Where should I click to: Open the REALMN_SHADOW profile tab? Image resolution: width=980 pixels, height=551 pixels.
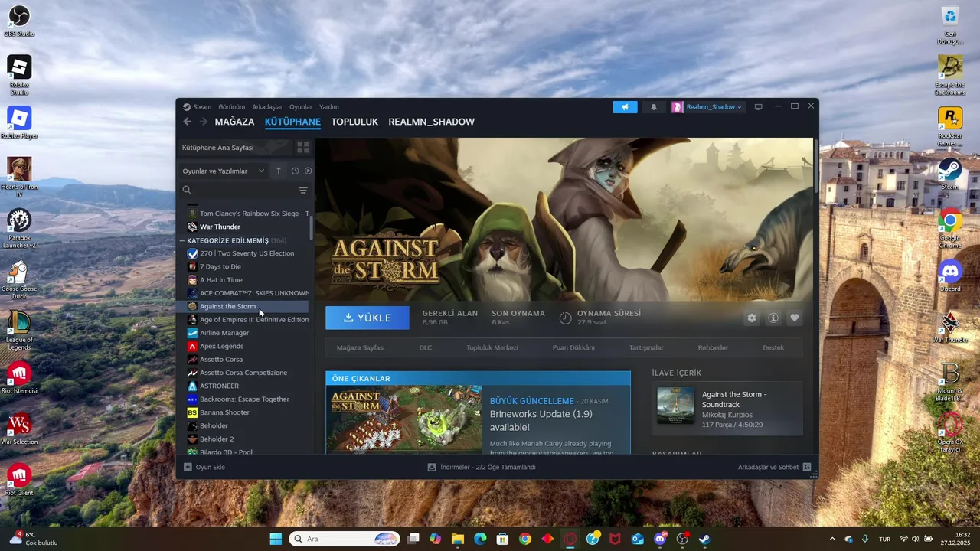tap(431, 122)
